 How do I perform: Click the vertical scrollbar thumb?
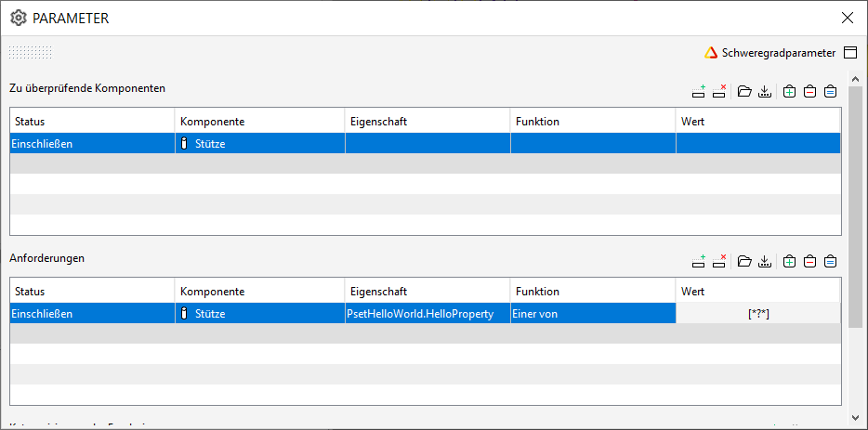coord(855,206)
